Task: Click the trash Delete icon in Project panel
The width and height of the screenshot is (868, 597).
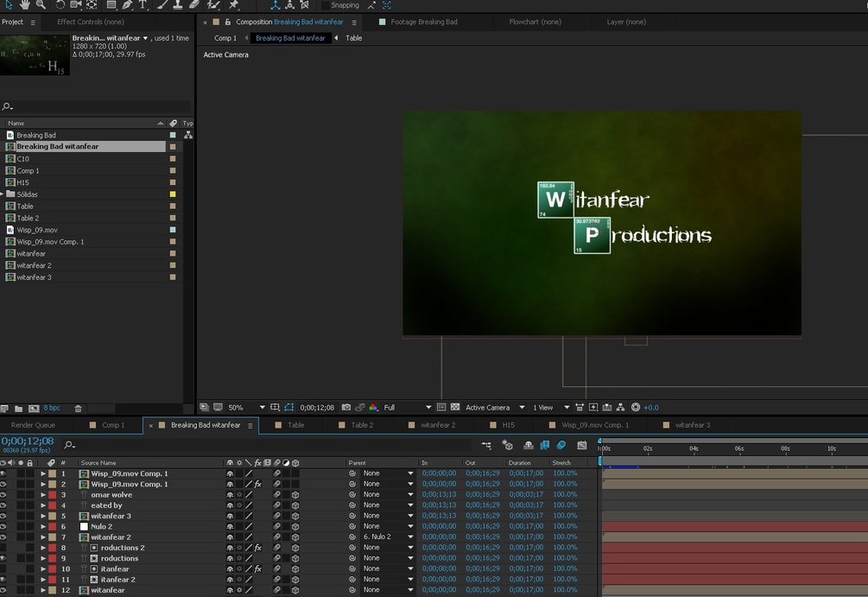Action: click(78, 408)
